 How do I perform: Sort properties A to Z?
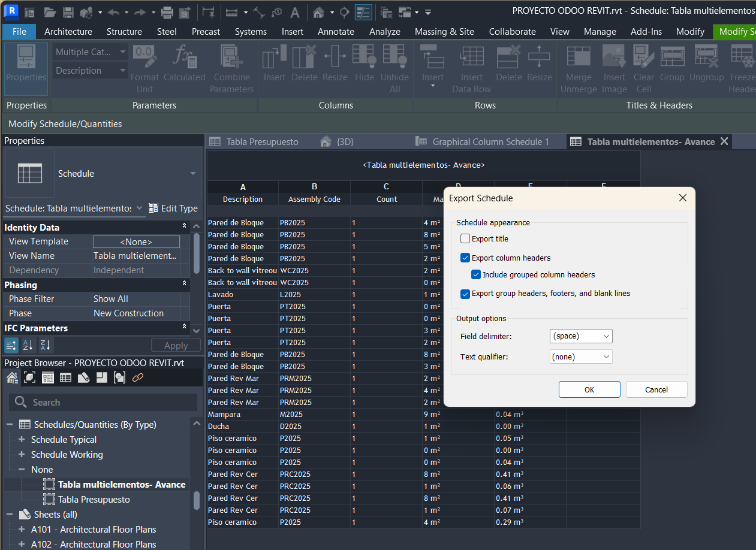28,345
